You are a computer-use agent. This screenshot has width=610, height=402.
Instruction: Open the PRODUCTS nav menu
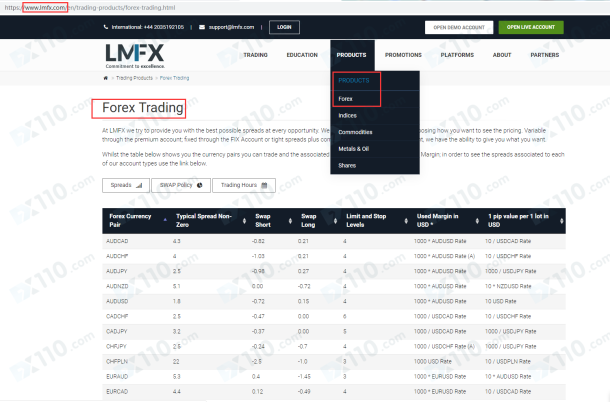pyautogui.click(x=352, y=55)
